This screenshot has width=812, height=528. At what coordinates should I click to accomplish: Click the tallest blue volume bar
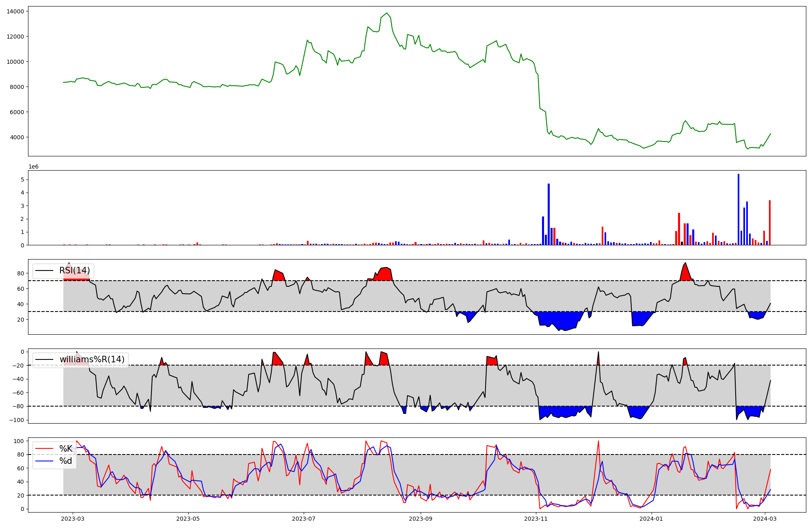pyautogui.click(x=739, y=209)
